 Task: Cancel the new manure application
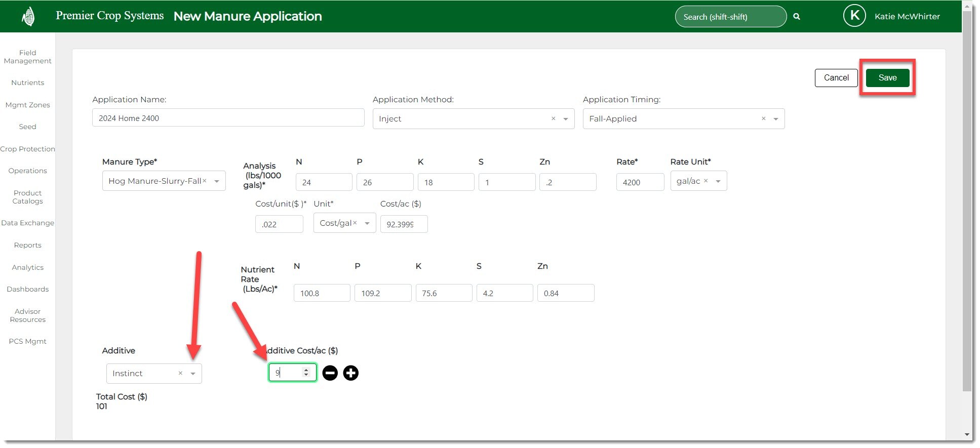[836, 78]
